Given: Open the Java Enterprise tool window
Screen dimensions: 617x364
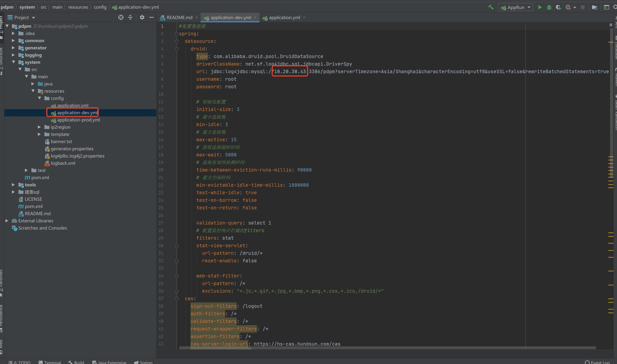Looking at the screenshot, I should point(109,362).
